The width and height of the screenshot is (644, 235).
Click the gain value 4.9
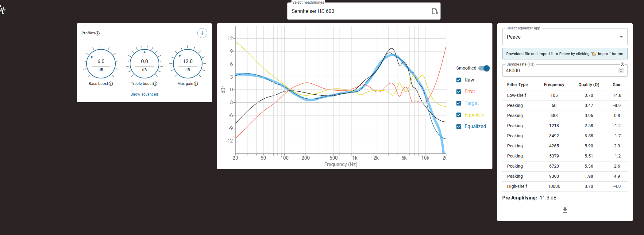(x=617, y=176)
